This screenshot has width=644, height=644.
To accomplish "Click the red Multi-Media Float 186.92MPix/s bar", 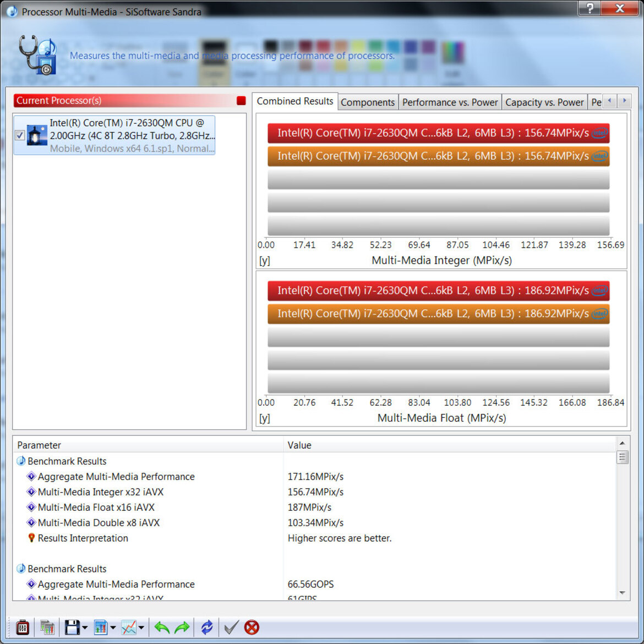I will coord(438,291).
